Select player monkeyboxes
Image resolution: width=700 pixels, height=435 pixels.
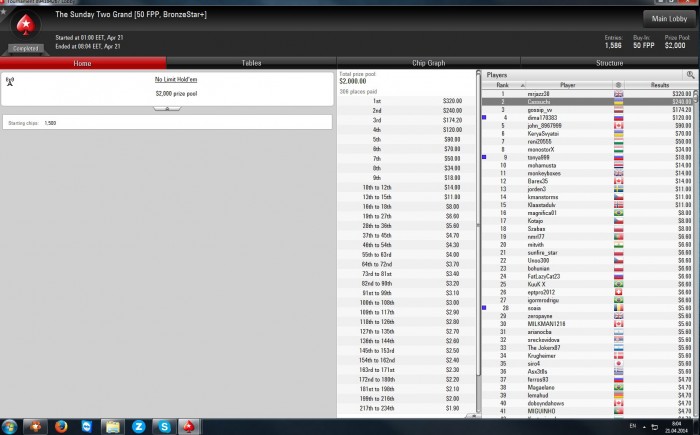544,173
